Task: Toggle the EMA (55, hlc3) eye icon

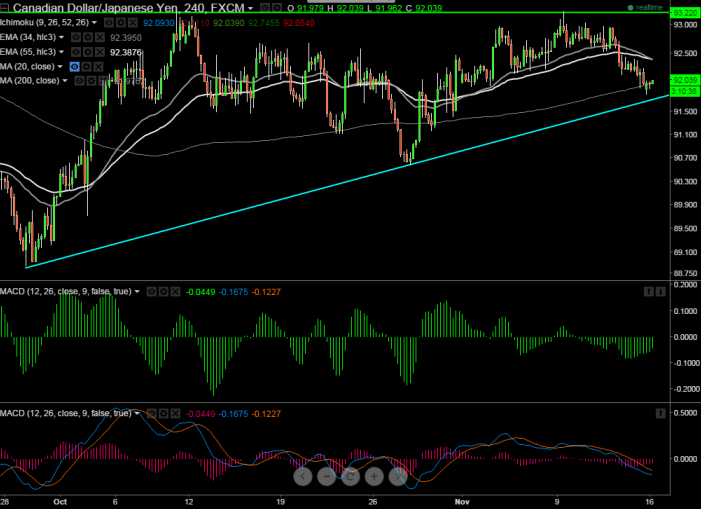Action: [76, 52]
